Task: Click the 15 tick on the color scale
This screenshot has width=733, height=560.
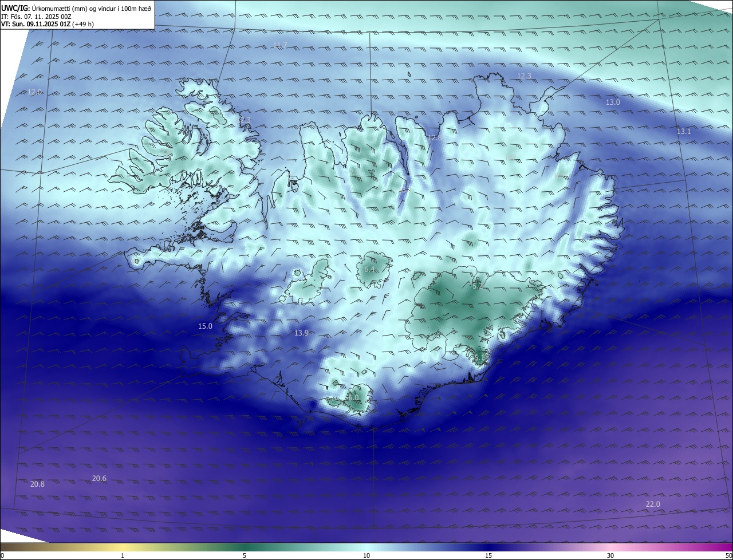Action: [x=488, y=555]
